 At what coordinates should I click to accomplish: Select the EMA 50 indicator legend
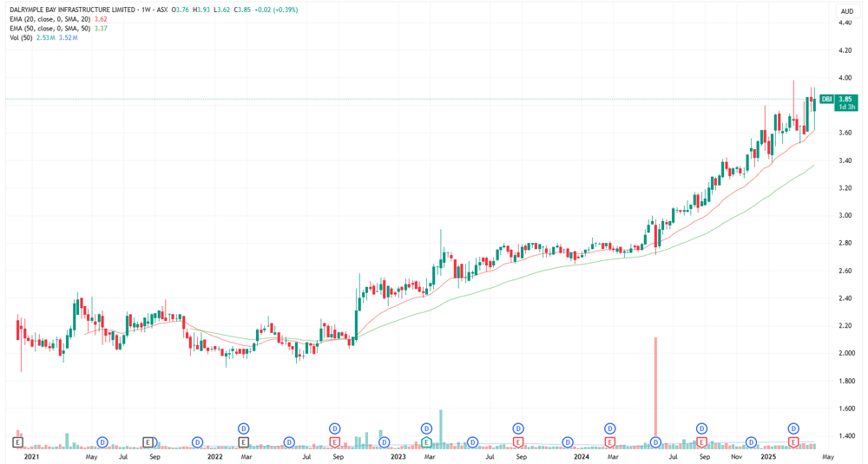[x=59, y=29]
